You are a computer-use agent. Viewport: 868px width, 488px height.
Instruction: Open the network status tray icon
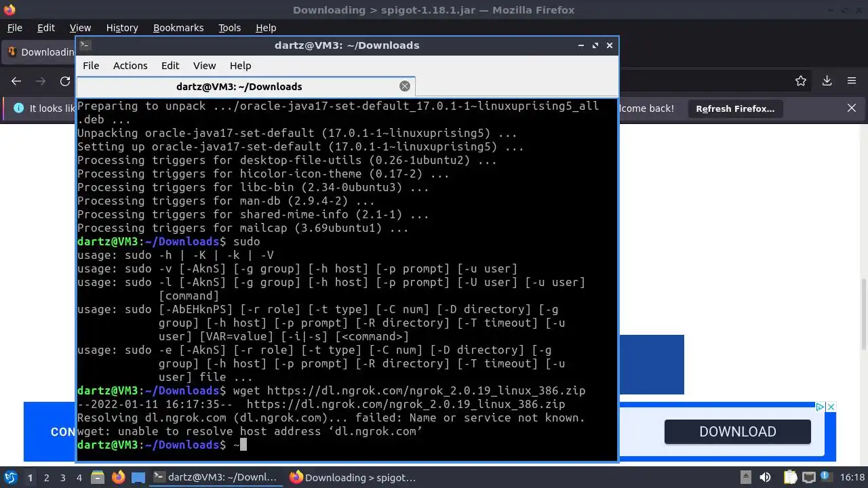click(x=809, y=477)
